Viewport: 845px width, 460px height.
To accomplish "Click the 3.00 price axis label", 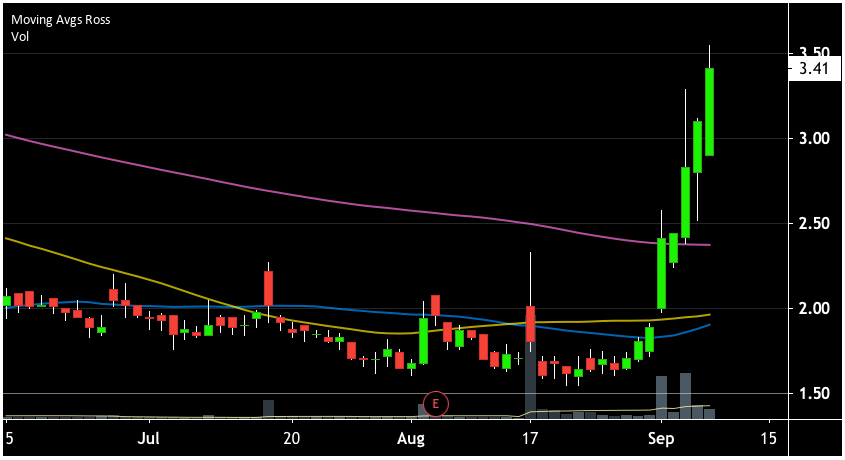I will [x=814, y=138].
